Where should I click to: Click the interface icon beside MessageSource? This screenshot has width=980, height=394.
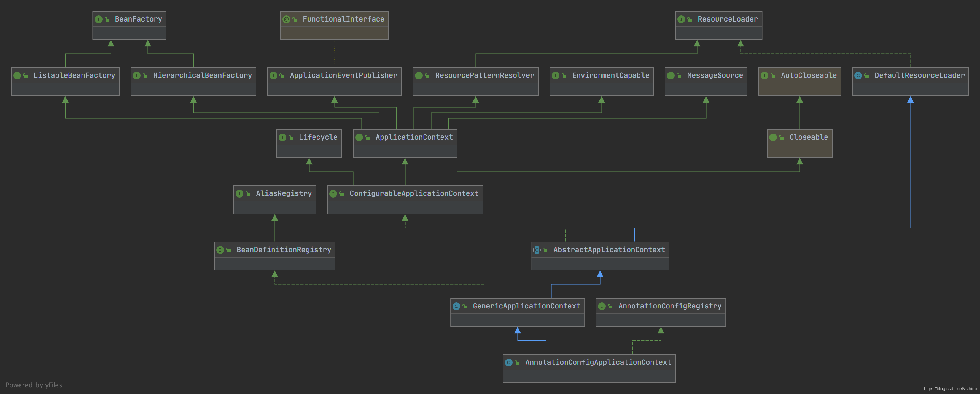click(671, 75)
